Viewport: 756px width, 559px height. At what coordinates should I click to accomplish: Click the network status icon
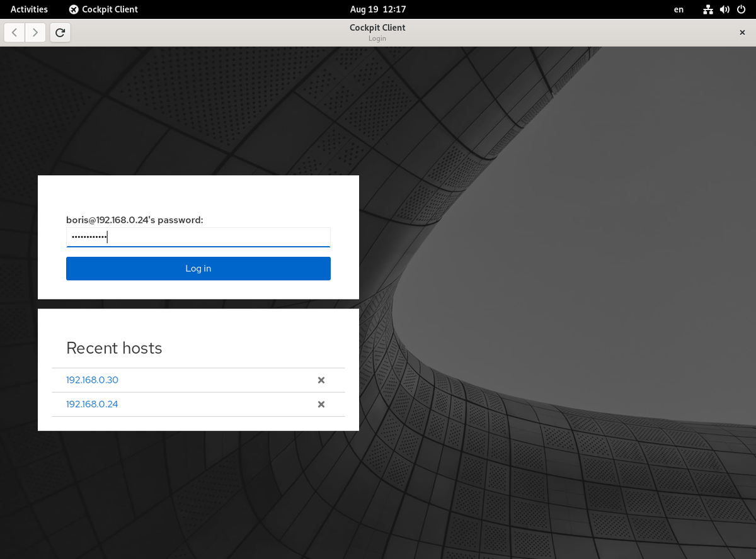(x=708, y=9)
